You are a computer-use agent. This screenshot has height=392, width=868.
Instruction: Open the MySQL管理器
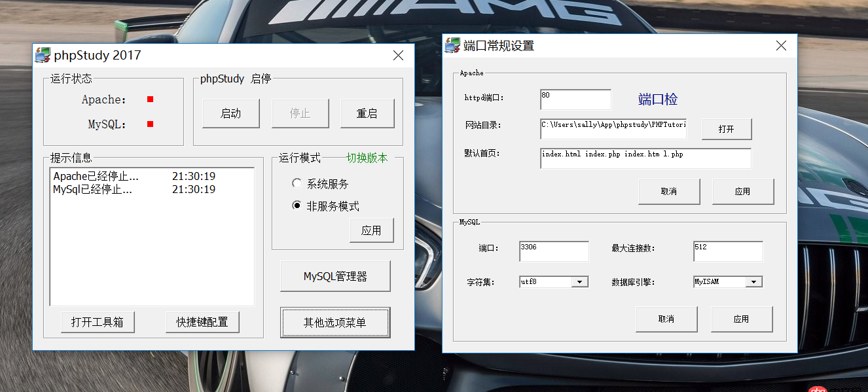(x=335, y=276)
